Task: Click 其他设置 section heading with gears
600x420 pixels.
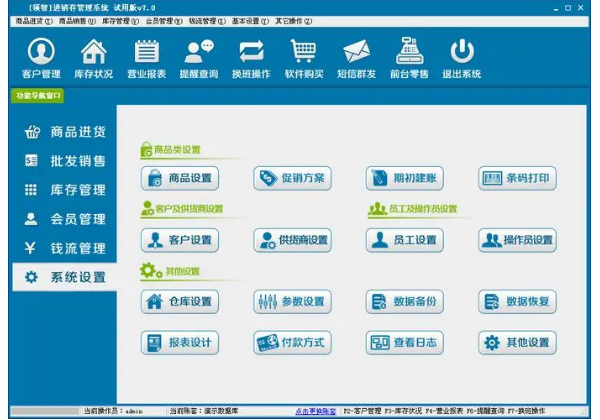Action: coord(170,271)
